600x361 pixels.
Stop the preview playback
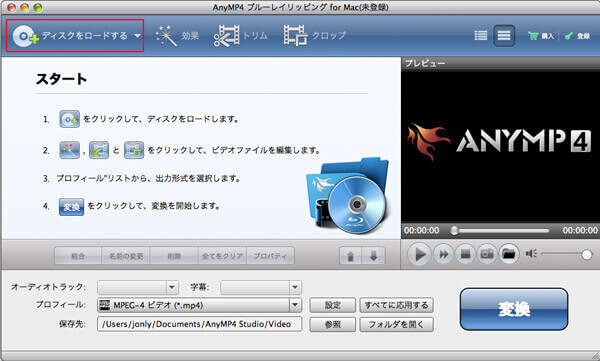point(465,254)
